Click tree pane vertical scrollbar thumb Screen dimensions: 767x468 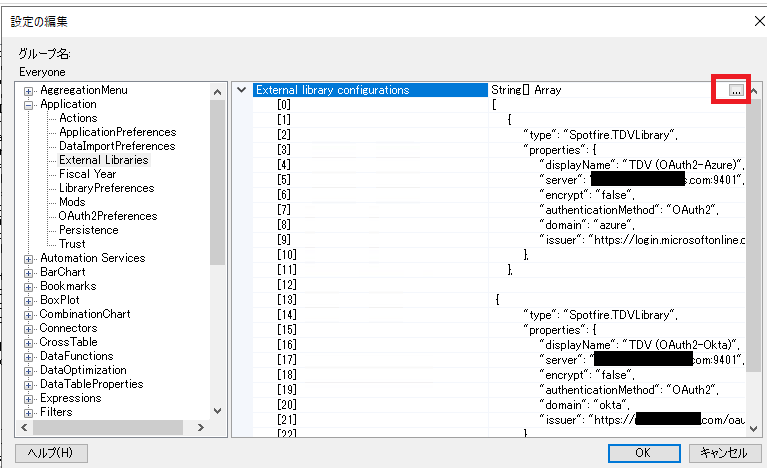pos(218,182)
